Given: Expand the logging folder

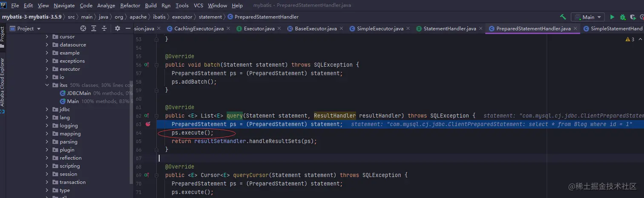Looking at the screenshot, I should 47,126.
